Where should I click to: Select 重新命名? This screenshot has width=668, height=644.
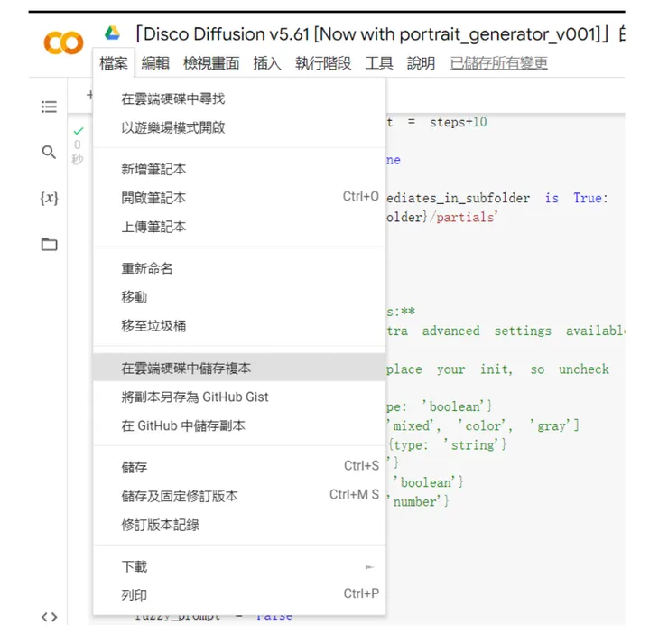tap(239, 268)
